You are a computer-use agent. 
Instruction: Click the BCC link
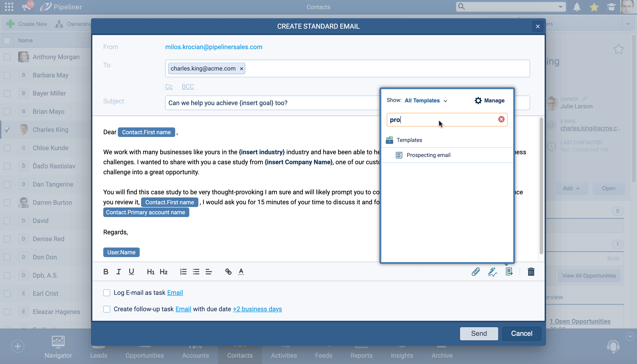(x=188, y=86)
